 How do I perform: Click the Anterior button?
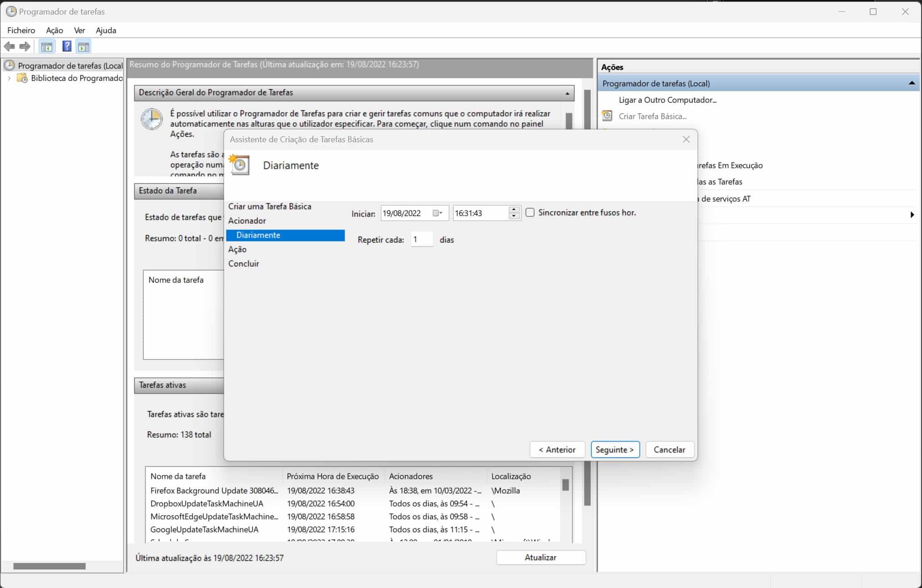coord(557,449)
